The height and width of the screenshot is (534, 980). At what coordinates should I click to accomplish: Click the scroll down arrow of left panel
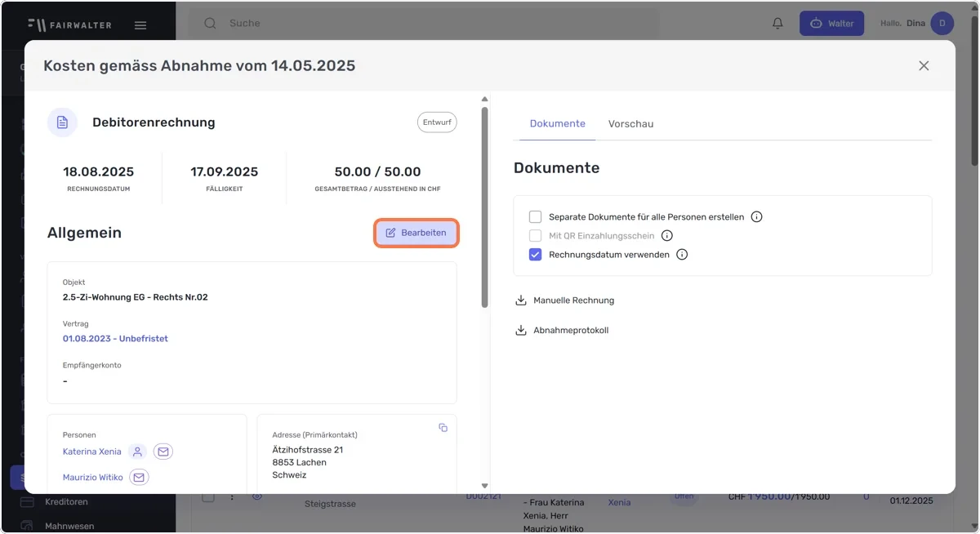point(484,486)
